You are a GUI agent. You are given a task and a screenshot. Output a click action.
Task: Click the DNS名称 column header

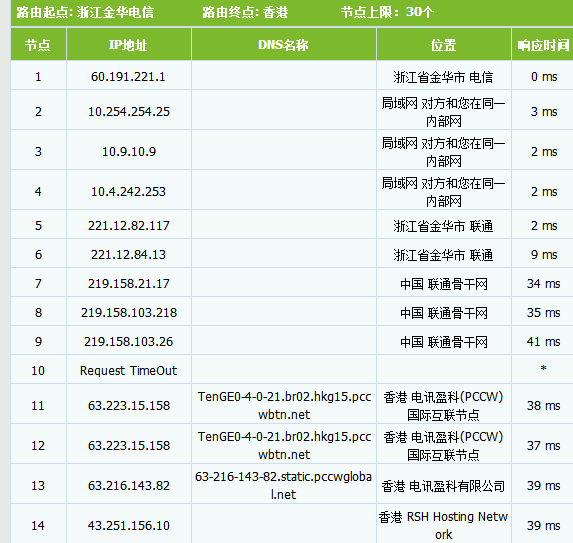coord(284,45)
